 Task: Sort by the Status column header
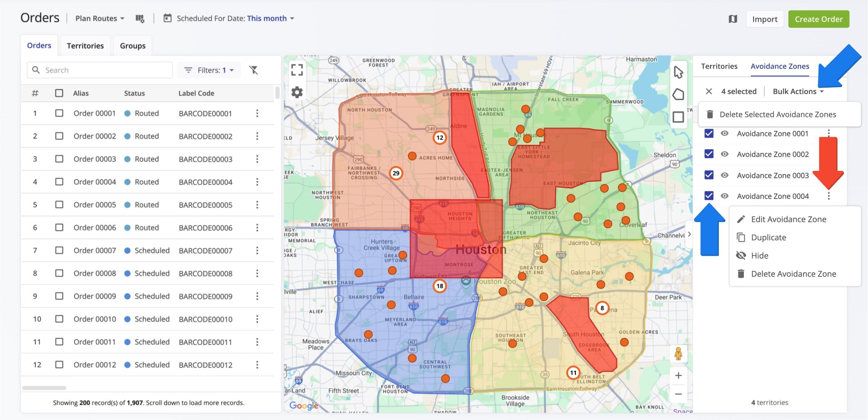tap(134, 93)
